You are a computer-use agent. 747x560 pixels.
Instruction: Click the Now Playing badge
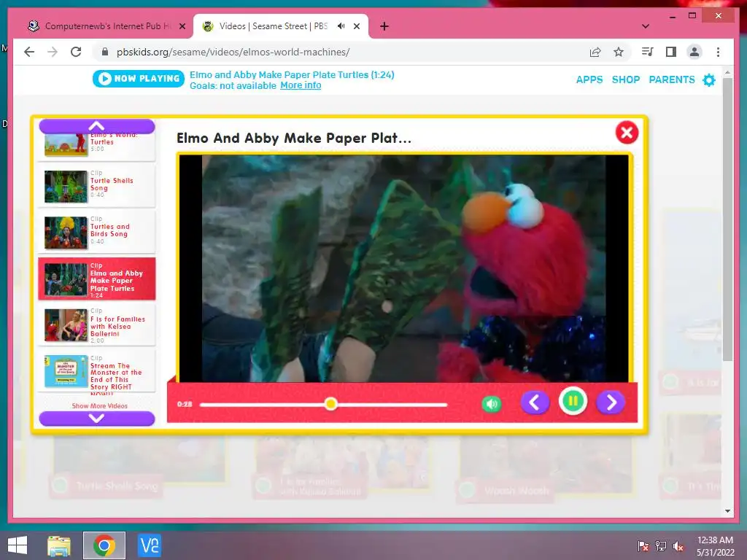tap(139, 79)
